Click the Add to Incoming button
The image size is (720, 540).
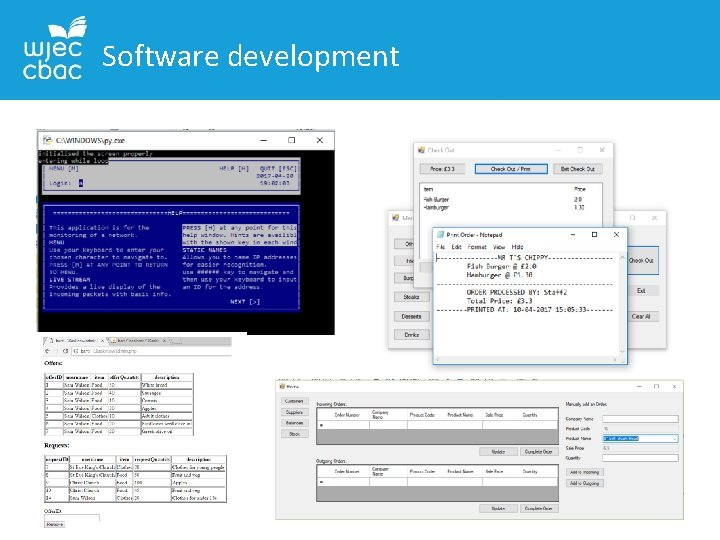tap(585, 472)
